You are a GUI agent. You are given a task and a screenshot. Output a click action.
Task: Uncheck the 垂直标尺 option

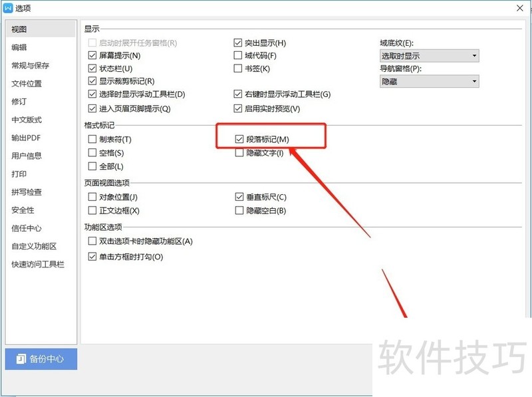coord(240,198)
